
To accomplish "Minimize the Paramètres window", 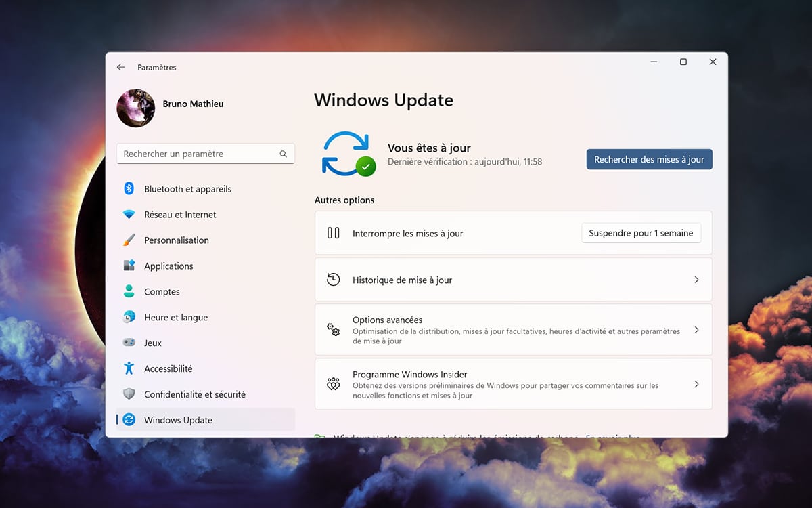I will [654, 62].
